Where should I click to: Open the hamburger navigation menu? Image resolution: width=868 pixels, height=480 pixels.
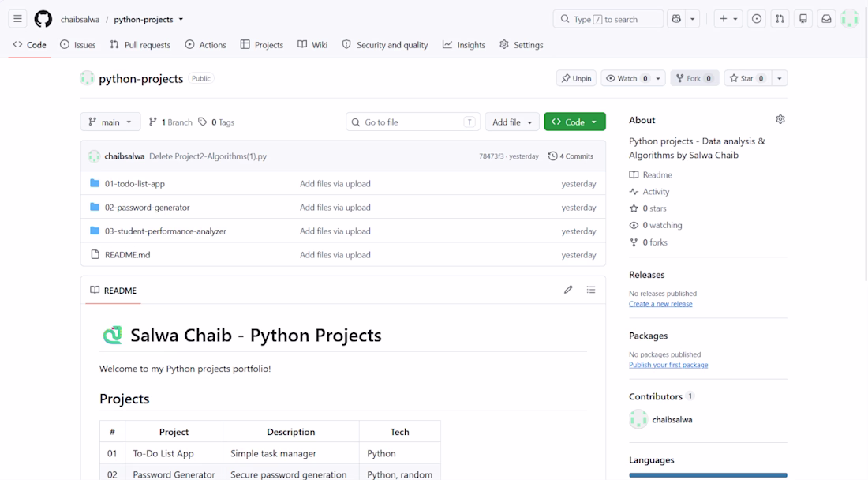point(17,19)
